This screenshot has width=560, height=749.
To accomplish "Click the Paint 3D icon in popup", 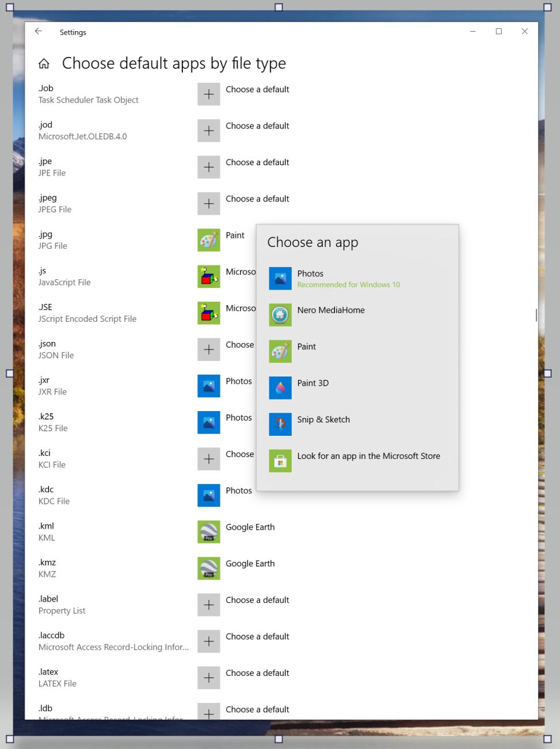I will 280,388.
